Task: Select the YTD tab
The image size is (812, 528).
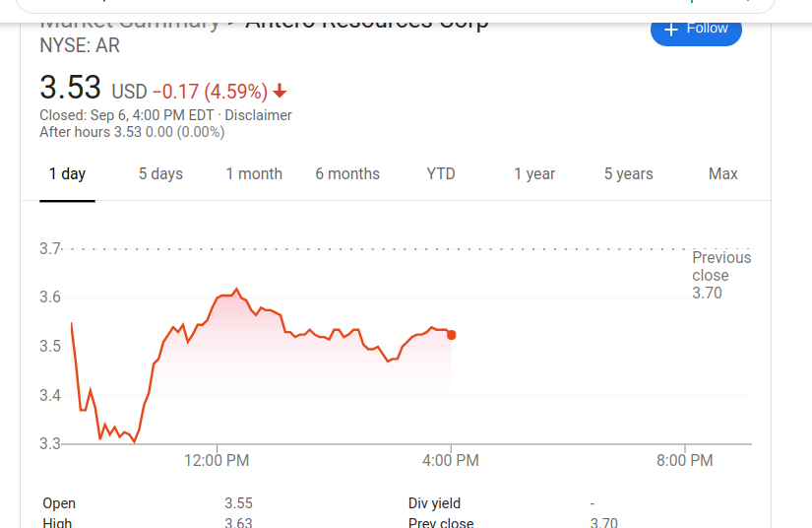Action: (x=441, y=174)
